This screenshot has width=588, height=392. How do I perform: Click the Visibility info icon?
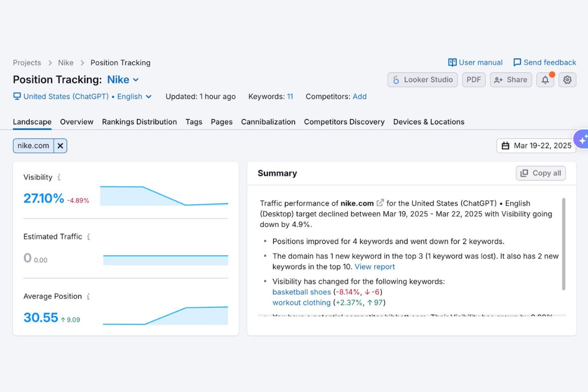click(59, 177)
